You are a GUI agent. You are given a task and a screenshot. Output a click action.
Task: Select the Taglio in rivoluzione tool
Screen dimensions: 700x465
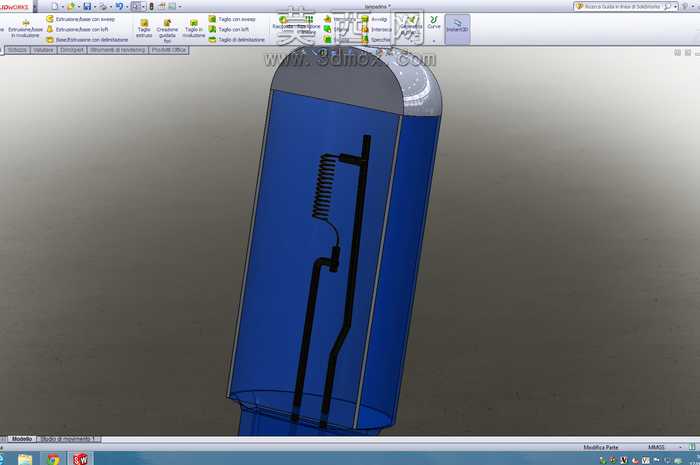tap(194, 29)
